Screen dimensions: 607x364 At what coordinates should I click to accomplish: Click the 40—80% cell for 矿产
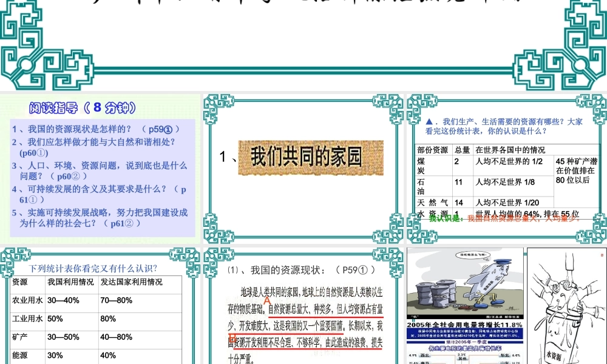point(116,337)
